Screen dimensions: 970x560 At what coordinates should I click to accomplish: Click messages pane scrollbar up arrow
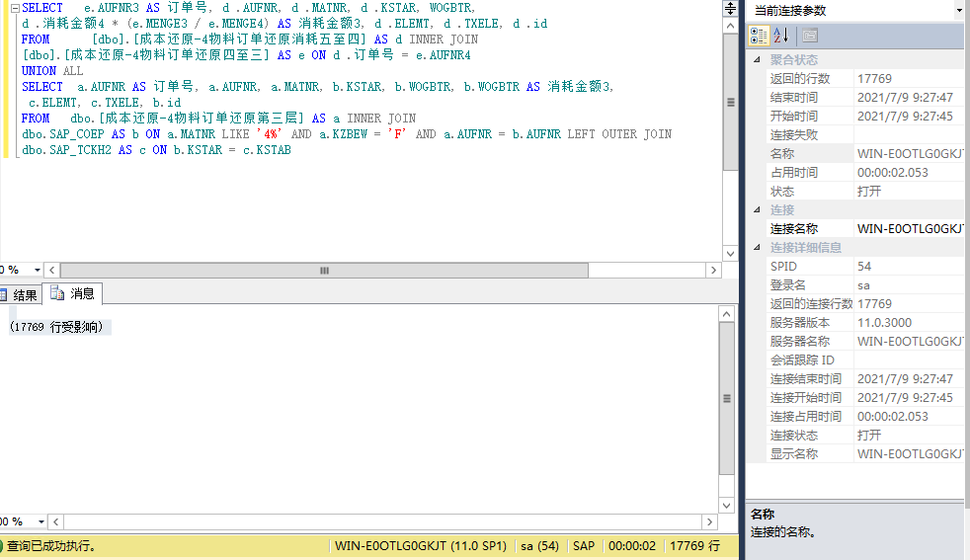pos(727,314)
